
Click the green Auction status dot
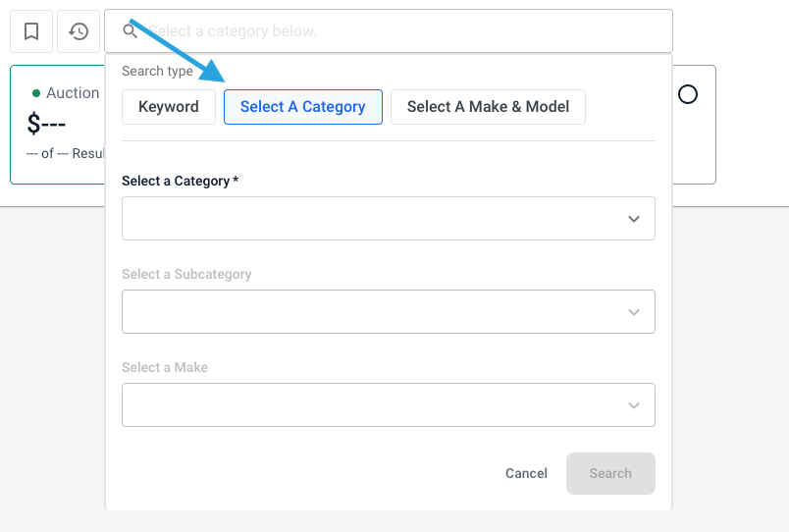click(36, 93)
